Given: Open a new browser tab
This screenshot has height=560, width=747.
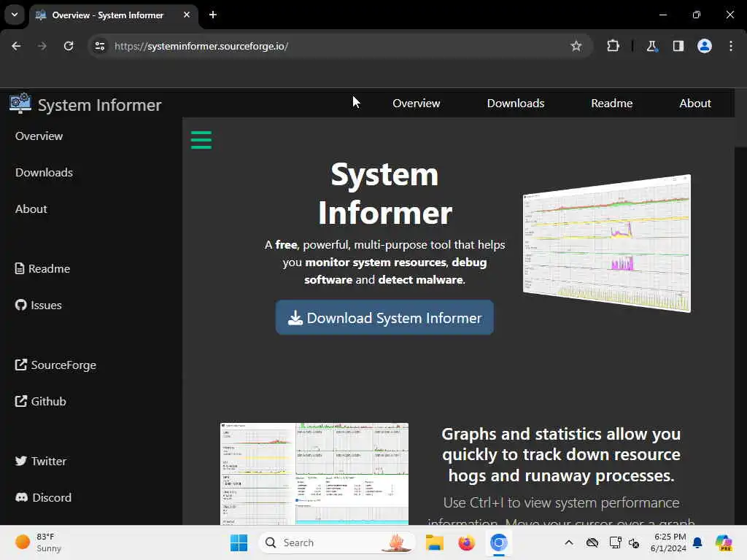Looking at the screenshot, I should click(213, 15).
